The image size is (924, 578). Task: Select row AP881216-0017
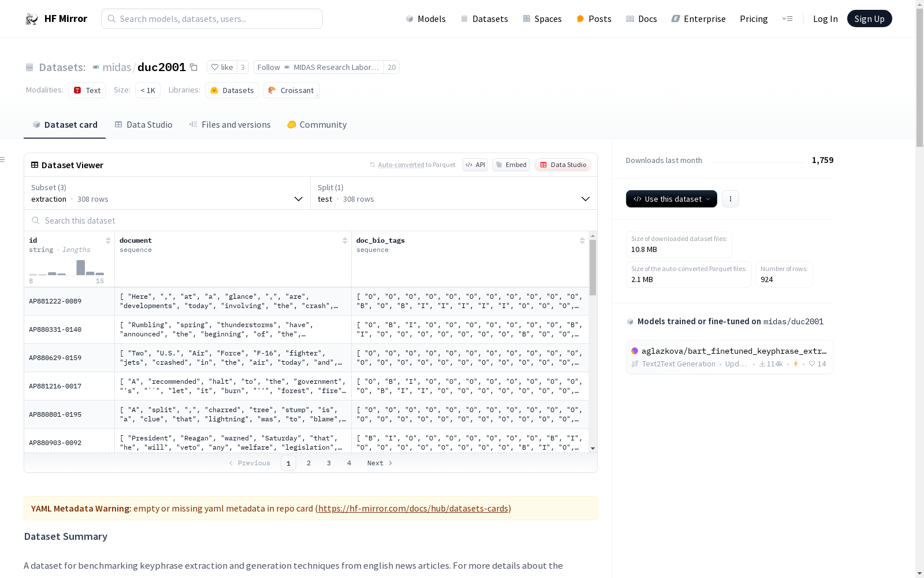(306, 386)
